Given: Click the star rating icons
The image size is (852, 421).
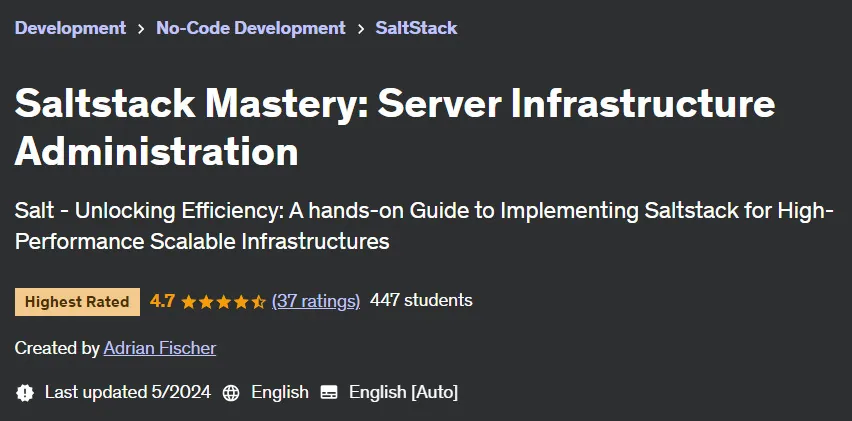Looking at the screenshot, I should [223, 301].
